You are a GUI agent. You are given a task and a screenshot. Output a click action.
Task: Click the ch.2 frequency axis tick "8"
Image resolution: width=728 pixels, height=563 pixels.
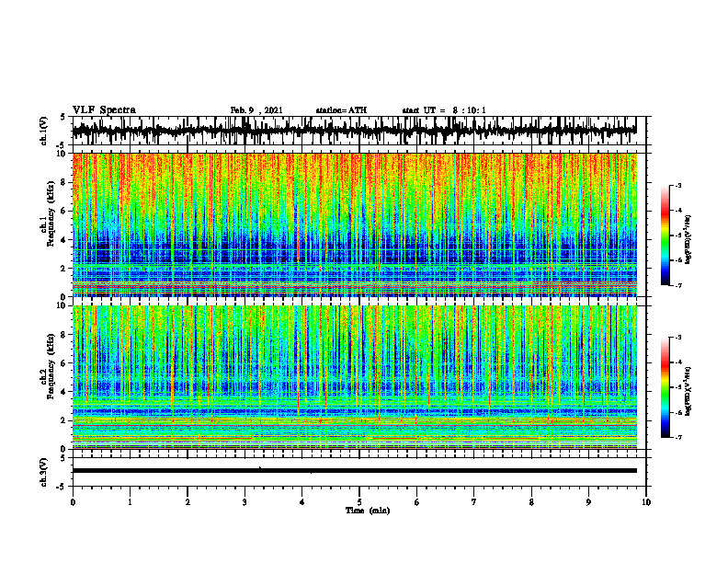point(64,335)
